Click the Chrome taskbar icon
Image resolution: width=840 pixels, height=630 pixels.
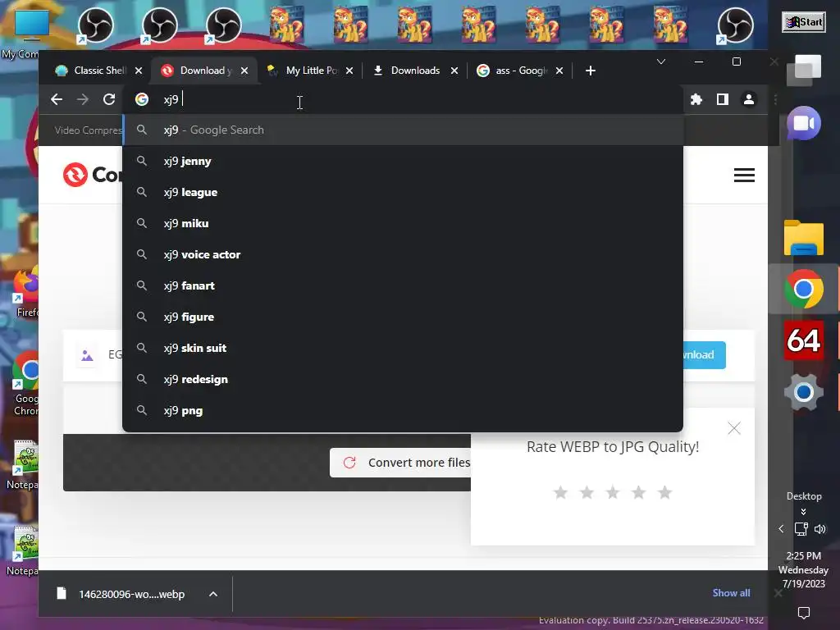tap(804, 290)
